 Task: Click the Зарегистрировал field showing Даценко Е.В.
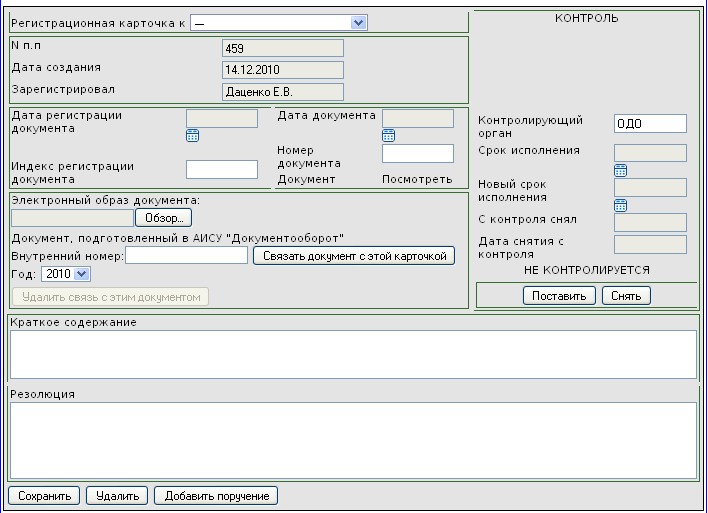[283, 92]
